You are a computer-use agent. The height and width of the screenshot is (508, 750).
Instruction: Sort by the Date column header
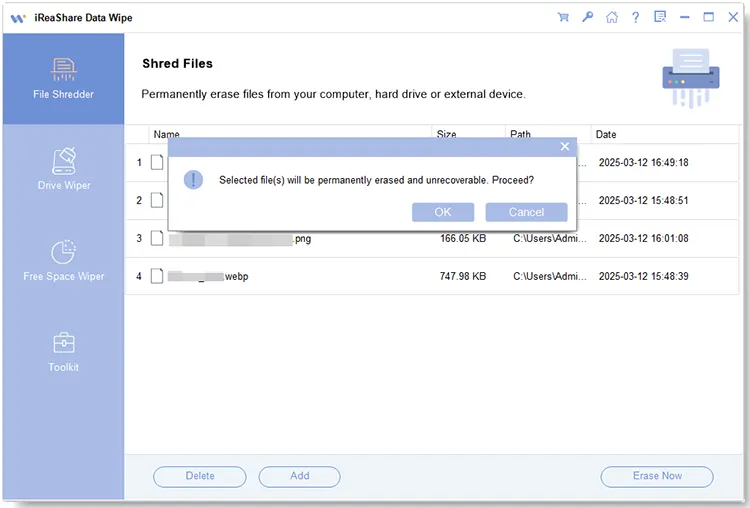pos(606,134)
